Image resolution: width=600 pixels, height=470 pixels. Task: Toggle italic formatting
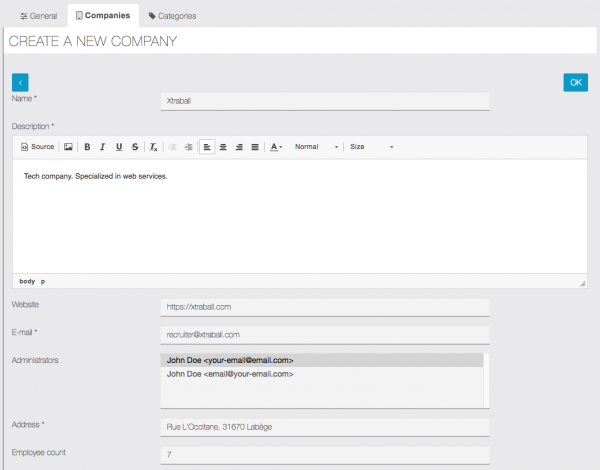coord(103,147)
